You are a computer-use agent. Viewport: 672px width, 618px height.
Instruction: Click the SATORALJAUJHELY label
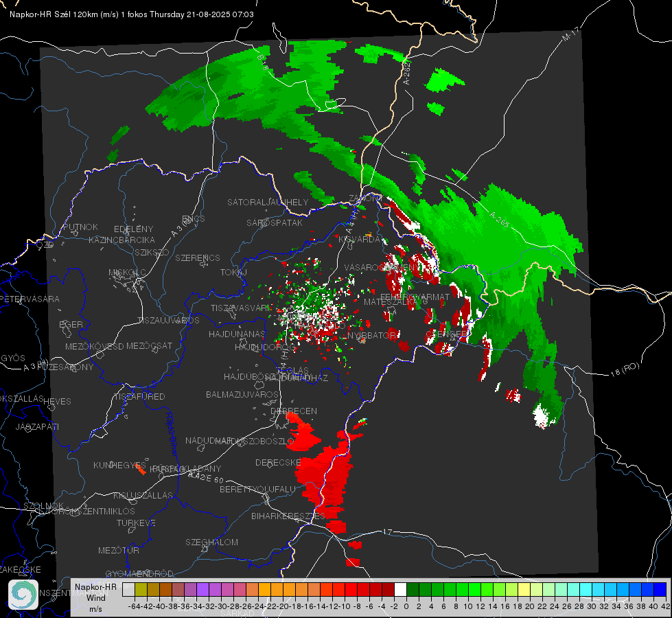(x=268, y=202)
